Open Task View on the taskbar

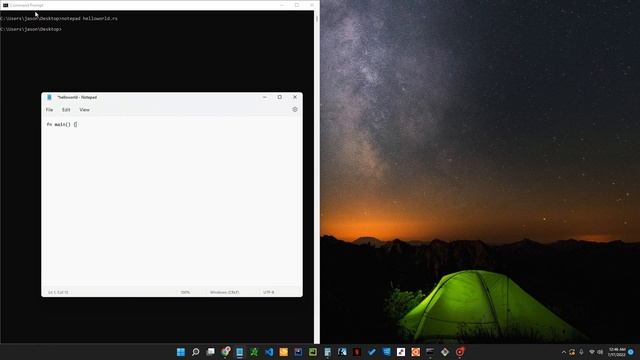(210, 352)
